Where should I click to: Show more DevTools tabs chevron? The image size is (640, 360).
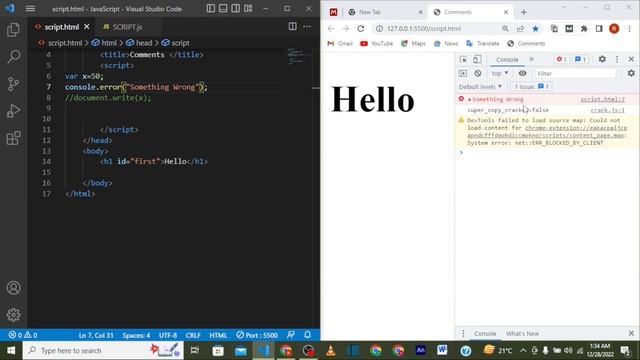[531, 60]
